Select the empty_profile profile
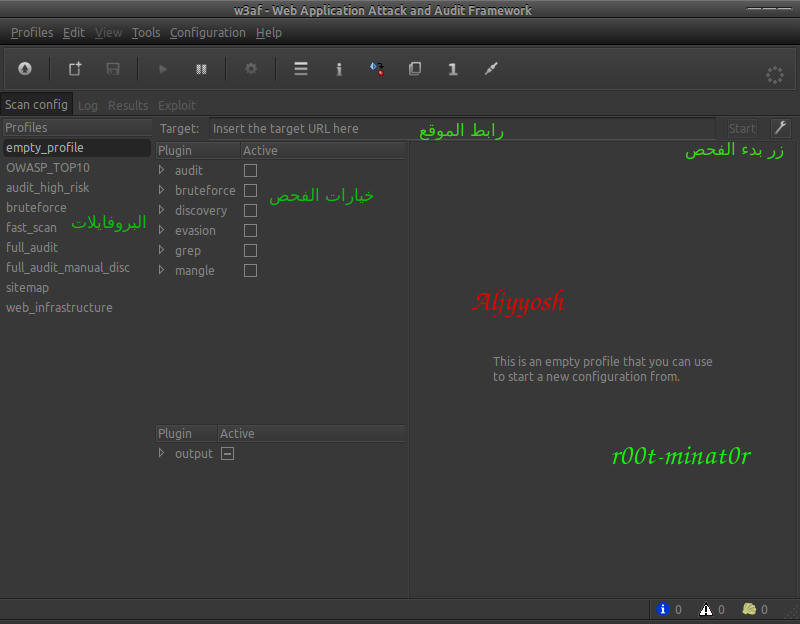800x624 pixels. tap(77, 147)
